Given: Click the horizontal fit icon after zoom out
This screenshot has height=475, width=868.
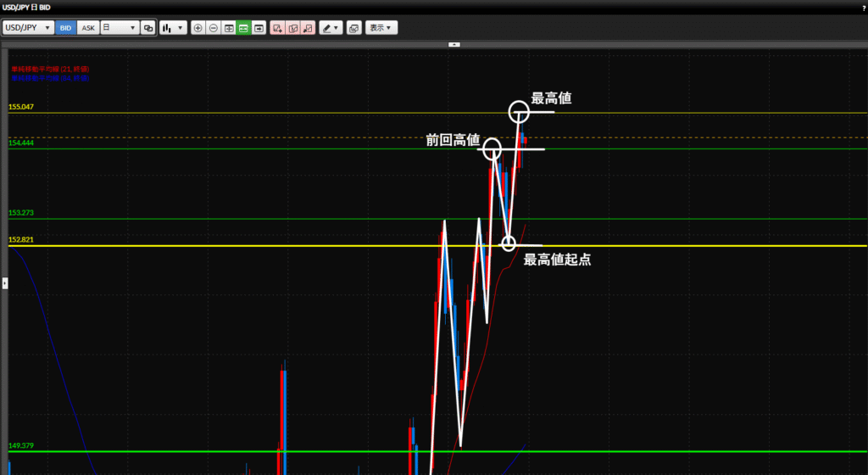Looking at the screenshot, I should click(229, 28).
